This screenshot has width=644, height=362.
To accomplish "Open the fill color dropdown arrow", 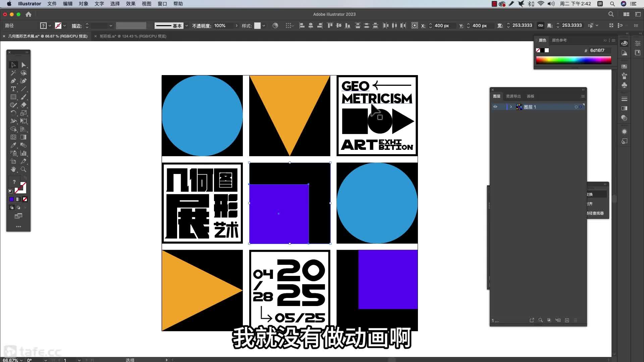I will [50, 26].
